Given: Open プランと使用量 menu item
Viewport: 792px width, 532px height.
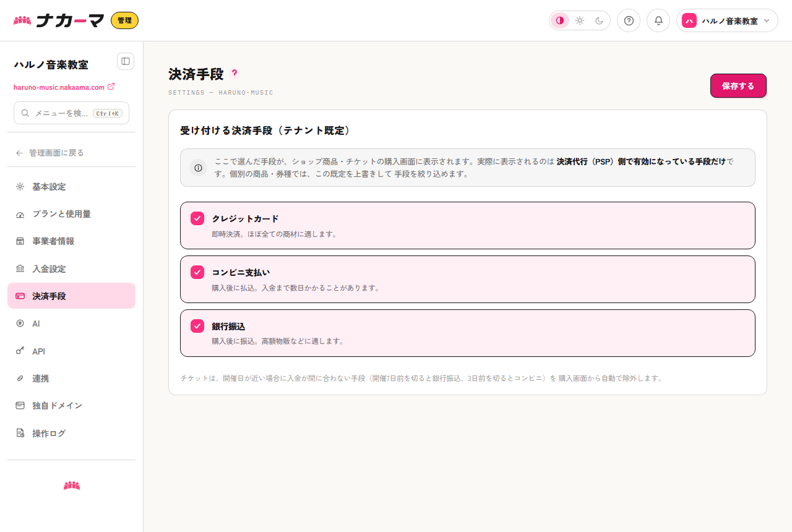Looking at the screenshot, I should [x=71, y=214].
